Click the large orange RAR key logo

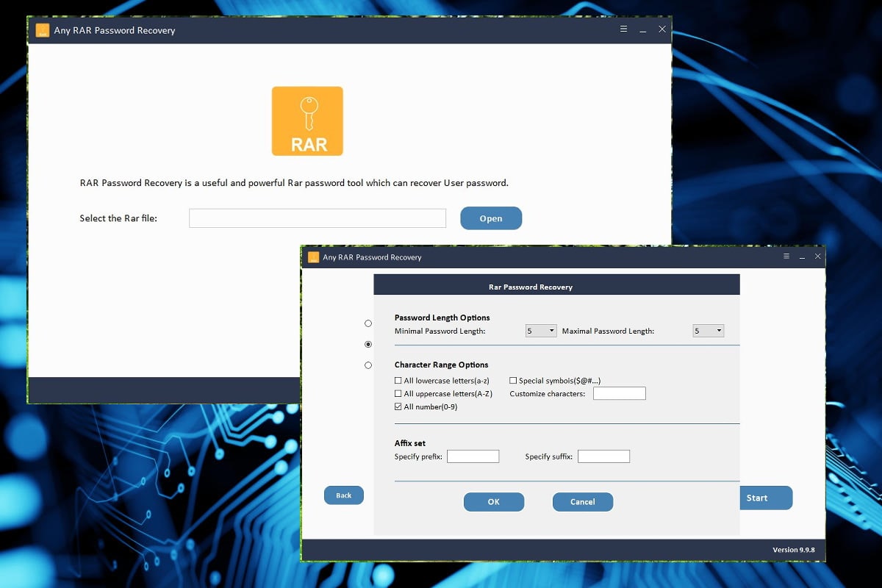coord(307,121)
